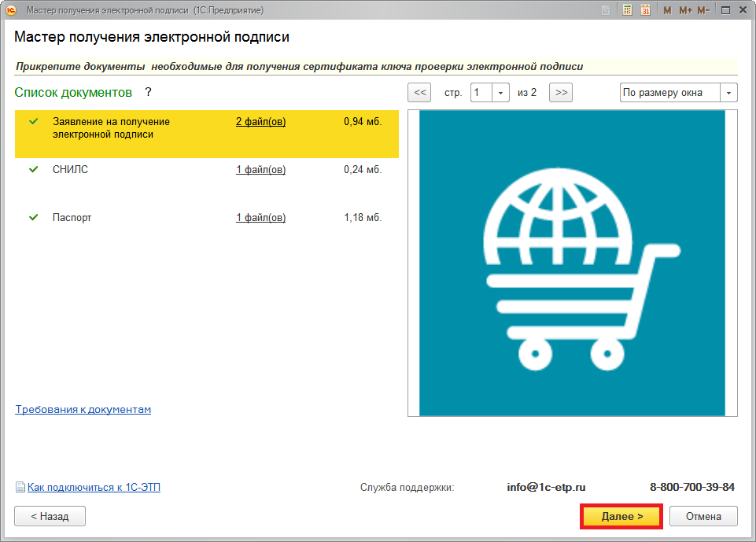Image resolution: width=756 pixels, height=542 pixels.
Task: Click the M memory button
Action: pyautogui.click(x=667, y=10)
